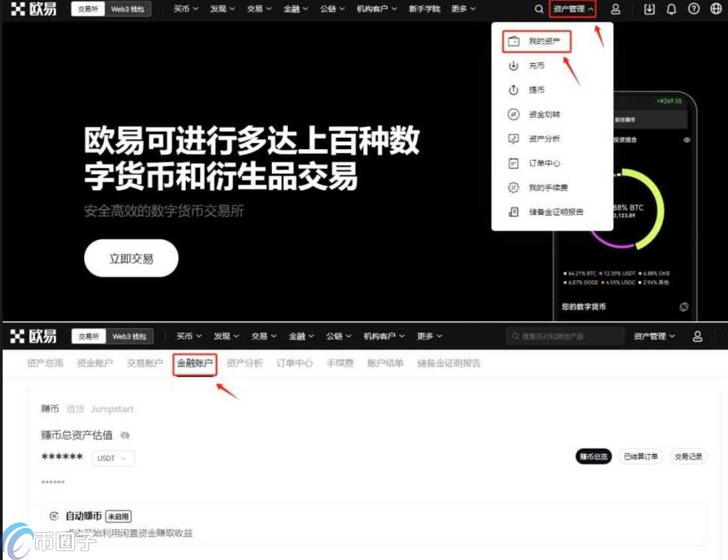Image resolution: width=728 pixels, height=560 pixels.
Task: Collapse the 资产管理 dropdown menu
Action: pyautogui.click(x=572, y=10)
